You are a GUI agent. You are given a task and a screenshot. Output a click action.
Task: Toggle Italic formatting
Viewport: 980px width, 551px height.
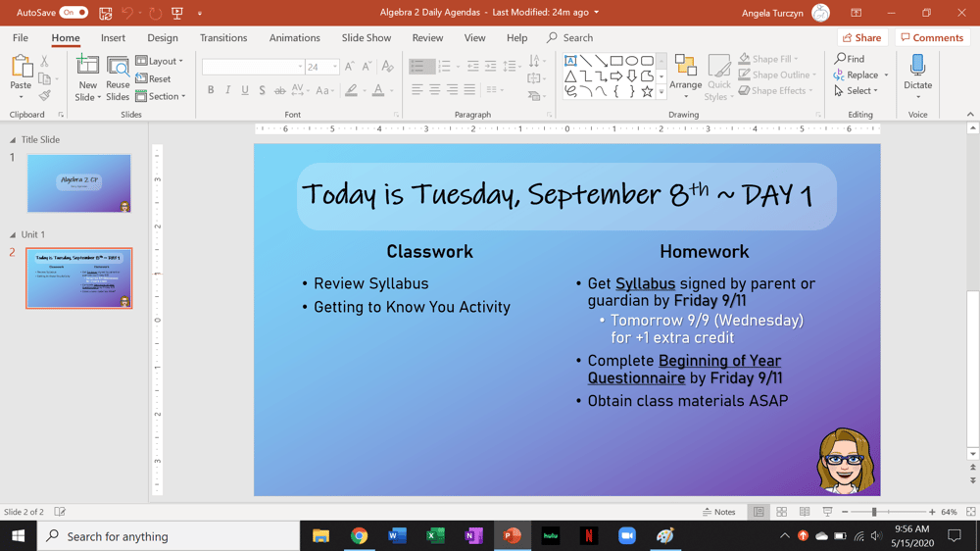pyautogui.click(x=228, y=90)
